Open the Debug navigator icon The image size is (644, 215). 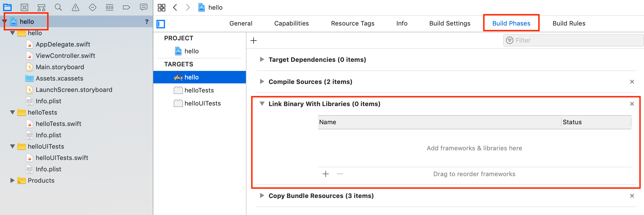tap(110, 7)
